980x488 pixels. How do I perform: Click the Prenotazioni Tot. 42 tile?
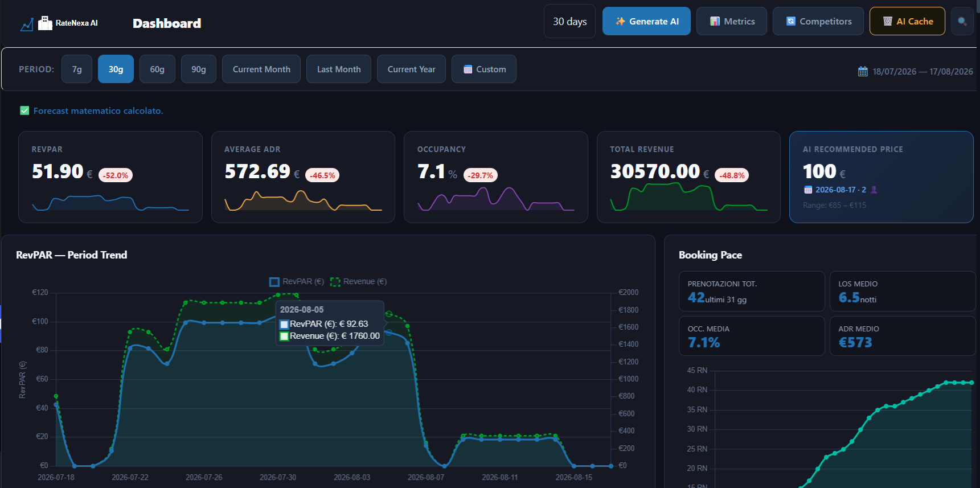click(x=752, y=291)
